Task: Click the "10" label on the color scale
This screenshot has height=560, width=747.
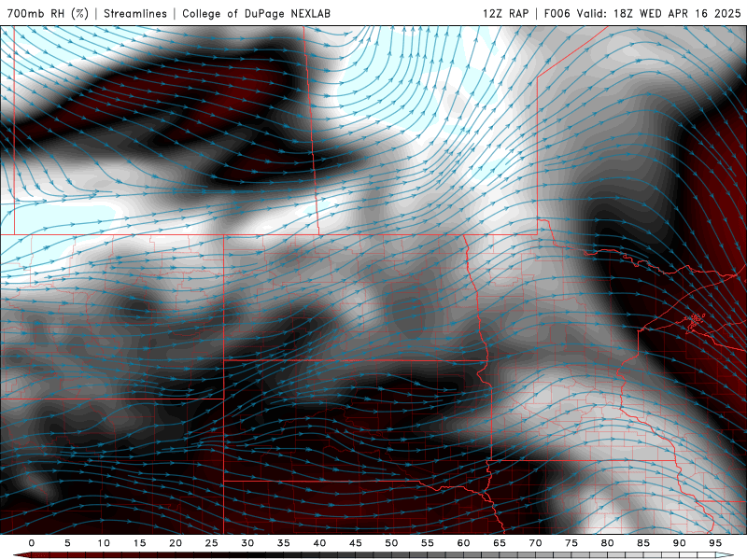Action: click(x=104, y=543)
